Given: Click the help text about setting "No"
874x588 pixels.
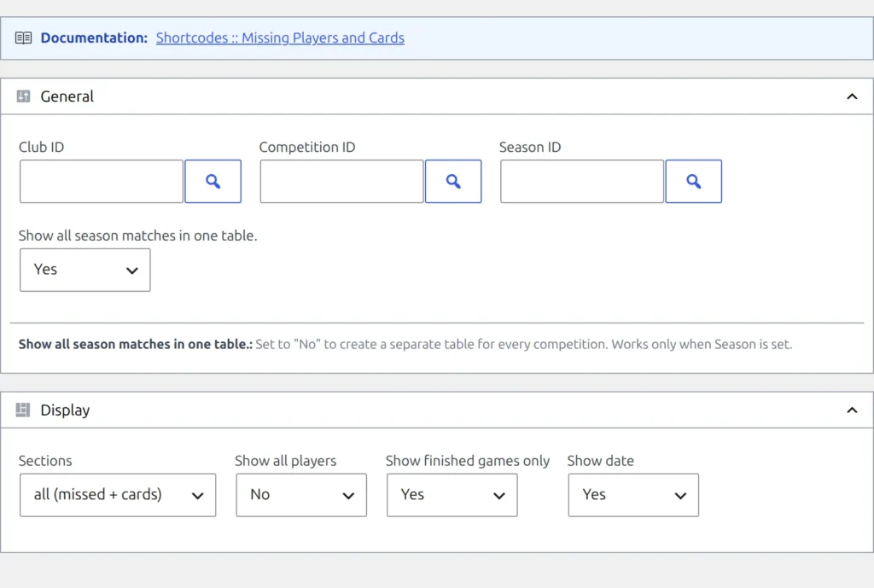Looking at the screenshot, I should point(524,345).
